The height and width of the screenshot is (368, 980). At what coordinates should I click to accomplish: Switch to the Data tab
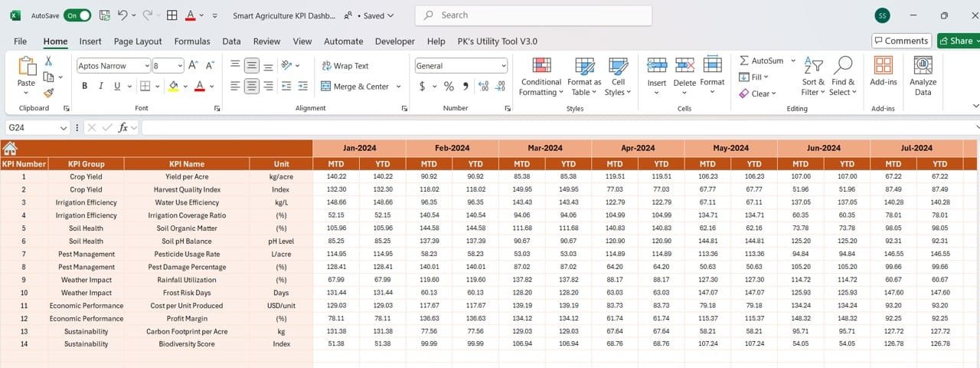(231, 41)
